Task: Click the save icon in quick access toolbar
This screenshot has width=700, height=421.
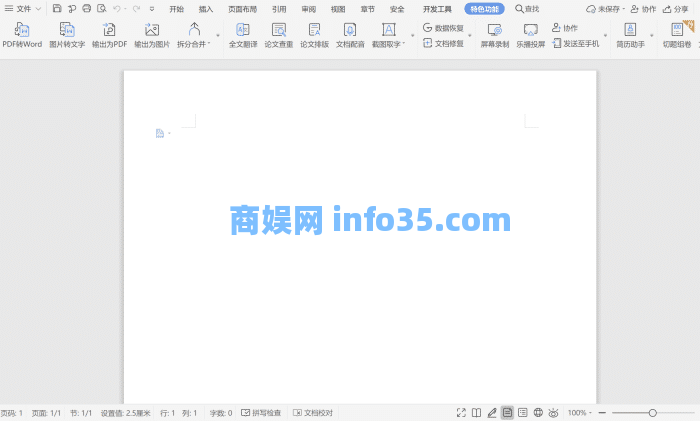Action: pyautogui.click(x=57, y=9)
